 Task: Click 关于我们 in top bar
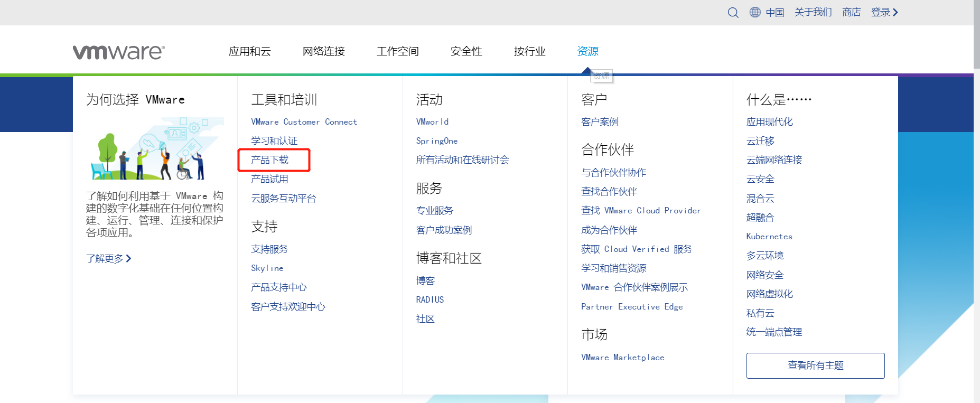(x=813, y=12)
